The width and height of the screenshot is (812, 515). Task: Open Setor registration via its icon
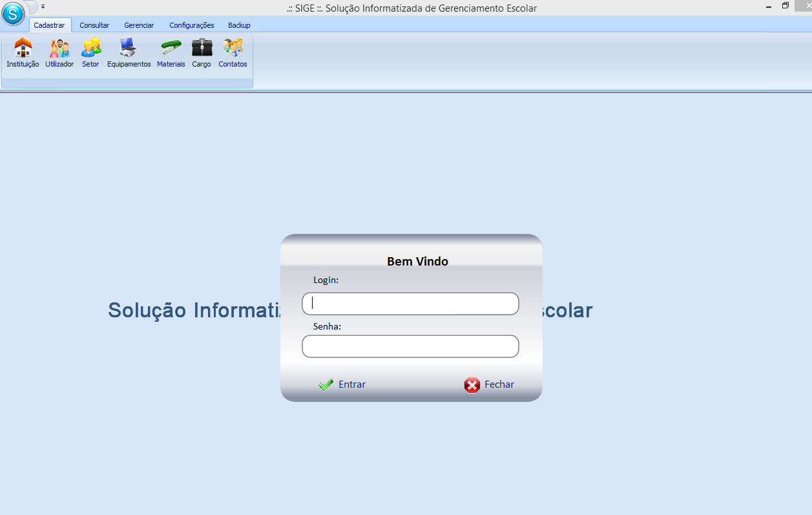point(90,53)
